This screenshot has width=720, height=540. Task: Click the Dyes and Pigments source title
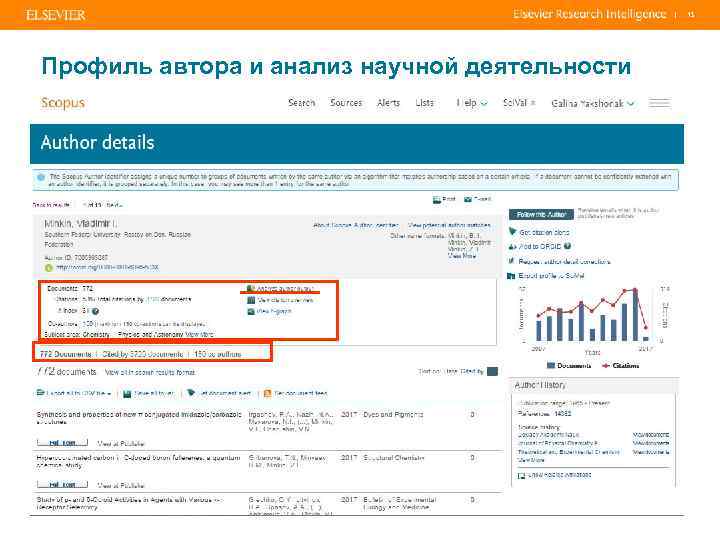pyautogui.click(x=393, y=414)
